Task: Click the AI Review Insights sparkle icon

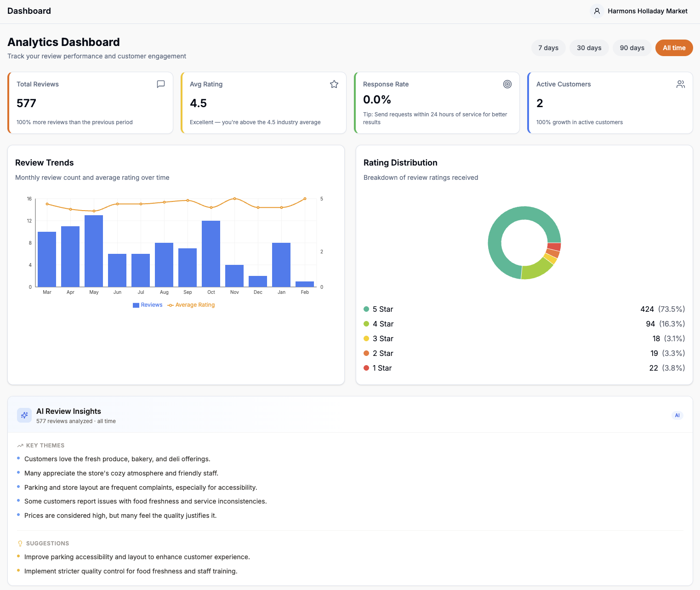Action: pyautogui.click(x=24, y=415)
